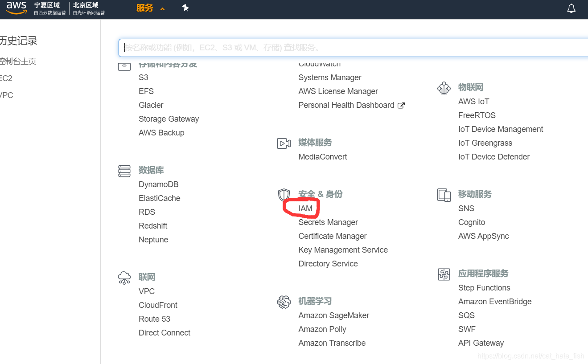Open Secrets Manager service
The height and width of the screenshot is (364, 588).
[328, 222]
